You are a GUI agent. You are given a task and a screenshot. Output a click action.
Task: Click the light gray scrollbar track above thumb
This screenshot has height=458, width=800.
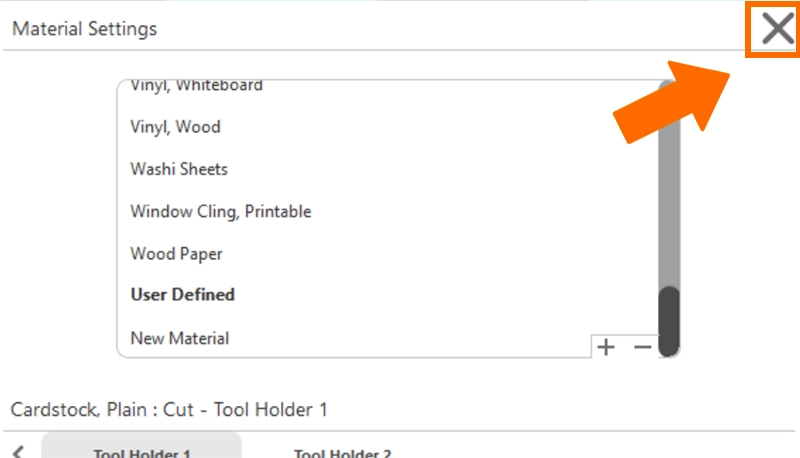point(669,190)
